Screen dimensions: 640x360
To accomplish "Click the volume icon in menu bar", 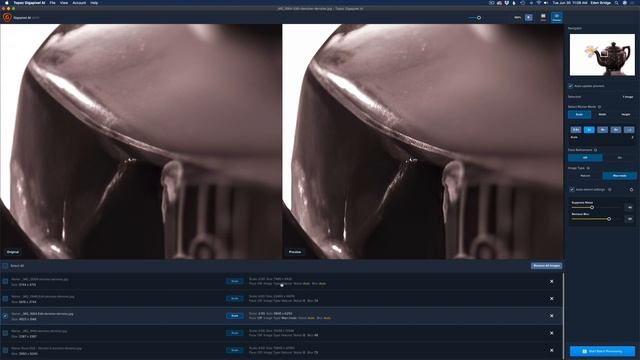I will click(x=546, y=3).
